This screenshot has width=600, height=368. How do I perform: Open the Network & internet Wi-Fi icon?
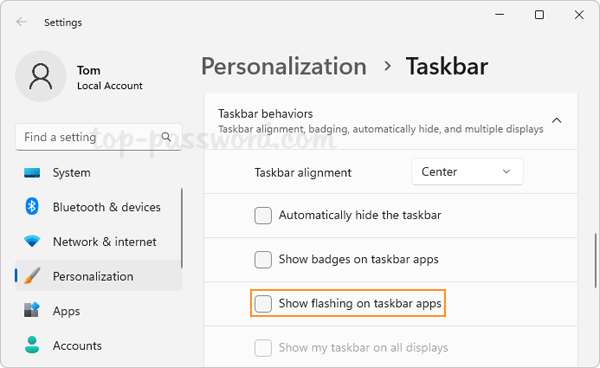(32, 241)
